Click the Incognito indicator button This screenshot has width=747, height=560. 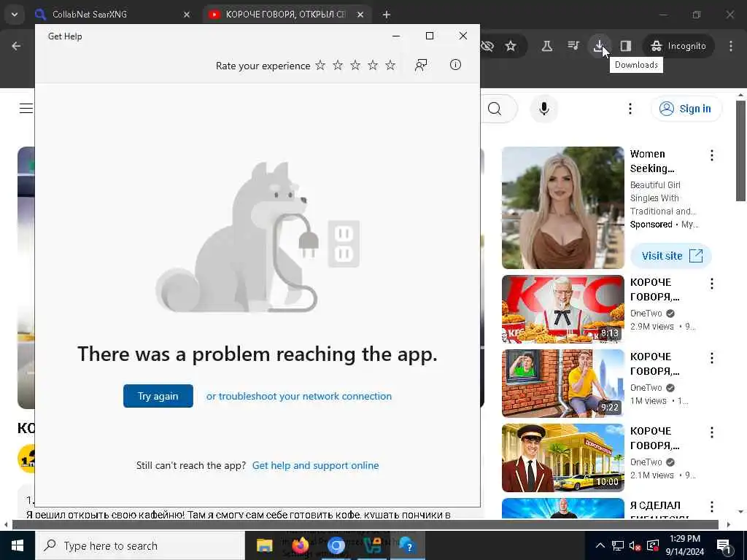click(678, 46)
